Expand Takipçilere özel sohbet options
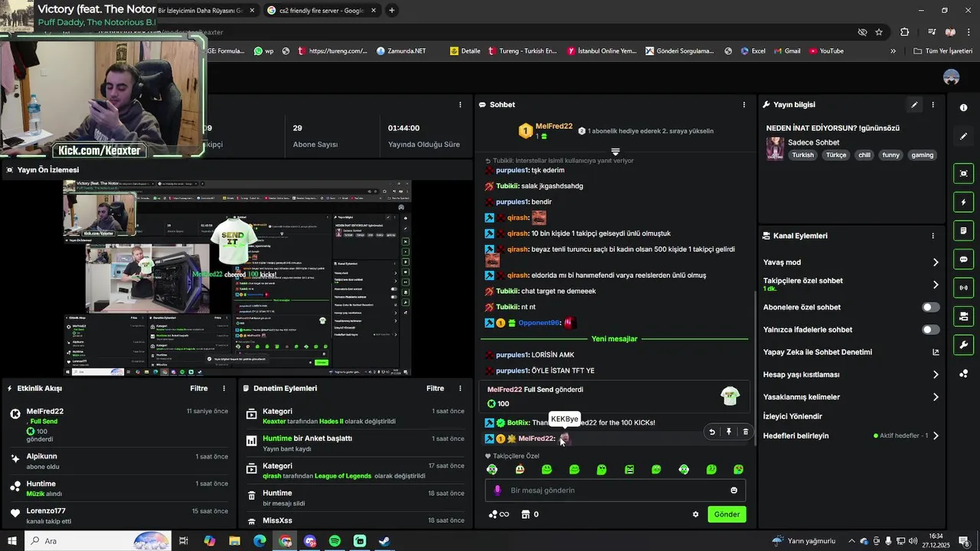Viewport: 980px width, 551px height. 936,285
